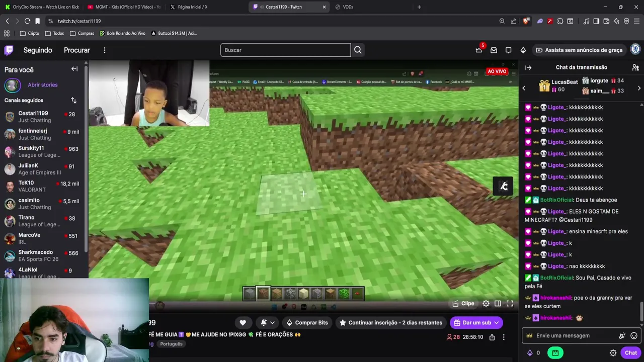Collapse the chat panel arrow
Viewport: 644px width, 362px height.
(x=528, y=67)
